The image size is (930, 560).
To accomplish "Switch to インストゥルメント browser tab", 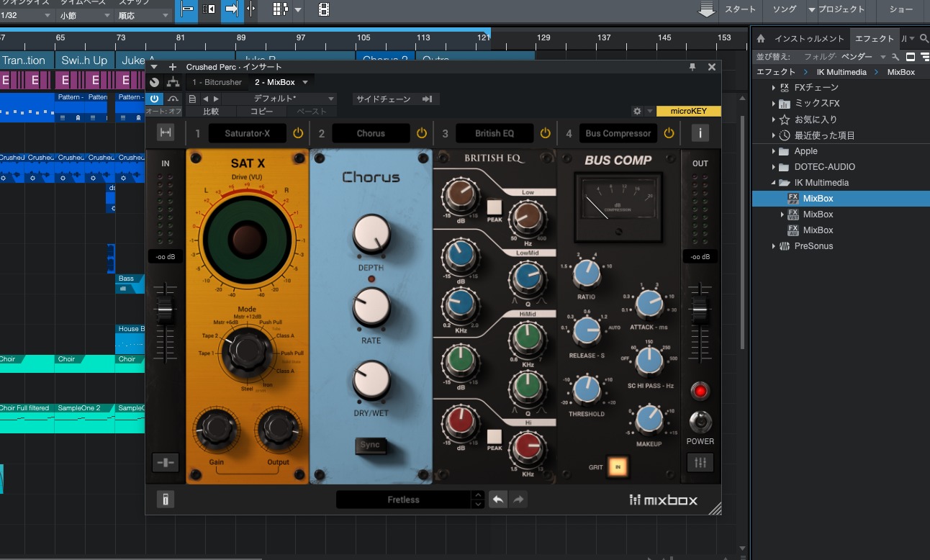I will click(809, 39).
